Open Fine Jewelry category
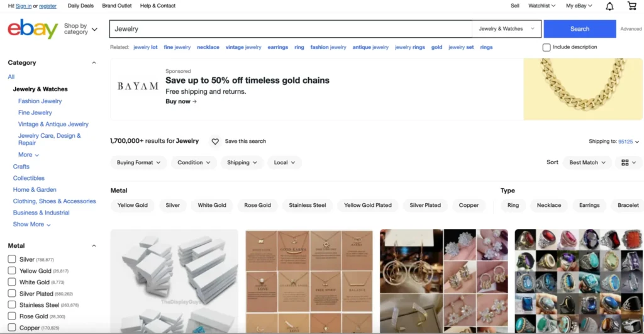This screenshot has width=644, height=334. pos(35,113)
